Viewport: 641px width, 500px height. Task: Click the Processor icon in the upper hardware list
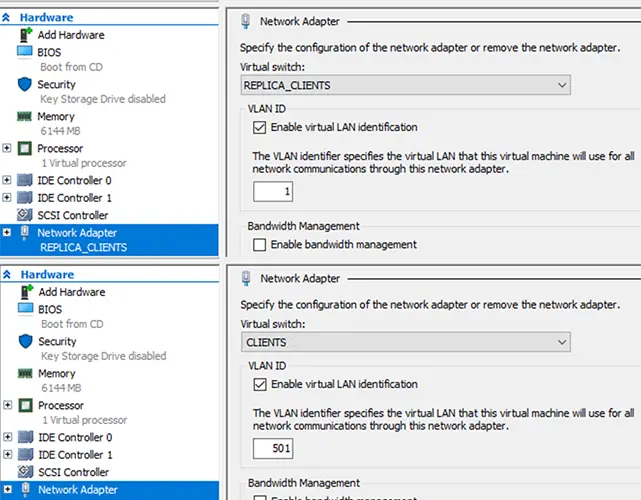tap(25, 149)
